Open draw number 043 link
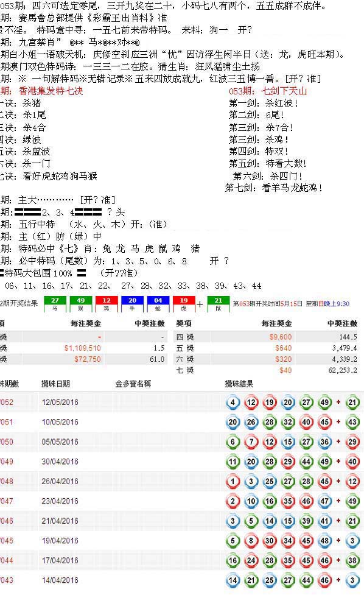Image resolution: width=364 pixels, height=595 pixels. tap(7, 580)
